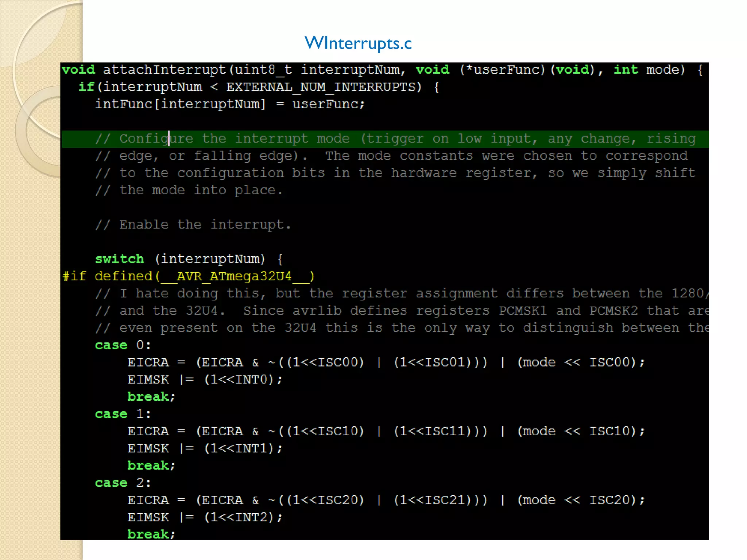Click the ISC10 EICRA assignment line
Screen dimensions: 747x560
point(386,431)
